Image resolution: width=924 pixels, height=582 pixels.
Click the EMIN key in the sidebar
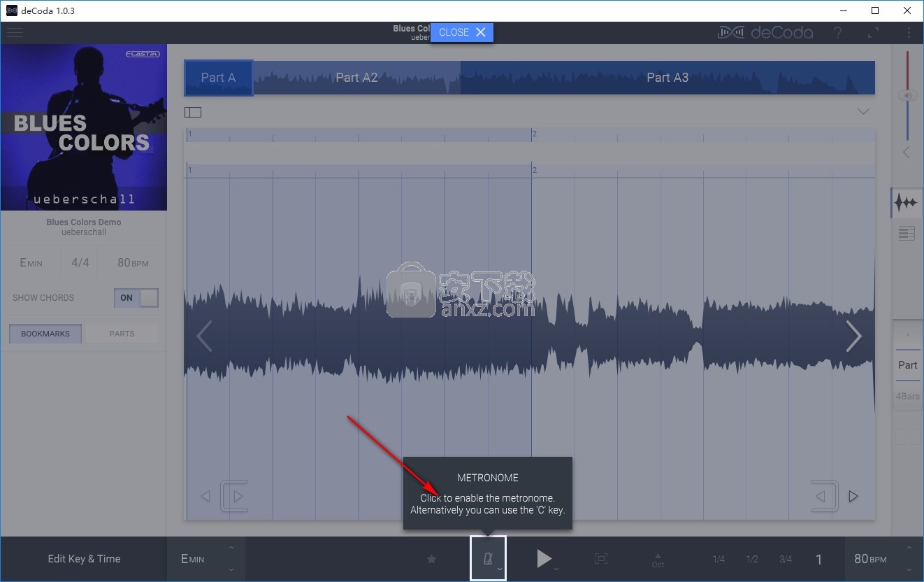click(x=31, y=263)
